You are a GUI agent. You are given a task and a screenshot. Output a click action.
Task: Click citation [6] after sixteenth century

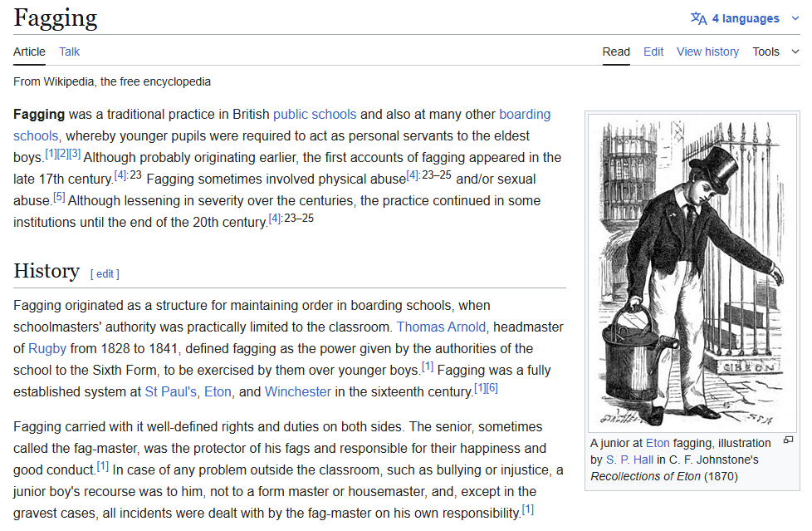(492, 388)
